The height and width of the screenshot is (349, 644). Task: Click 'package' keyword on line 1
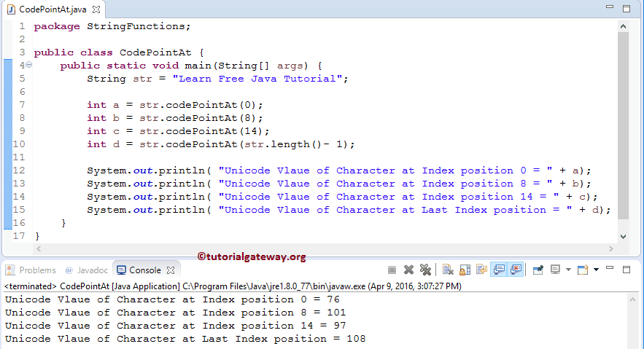click(57, 27)
